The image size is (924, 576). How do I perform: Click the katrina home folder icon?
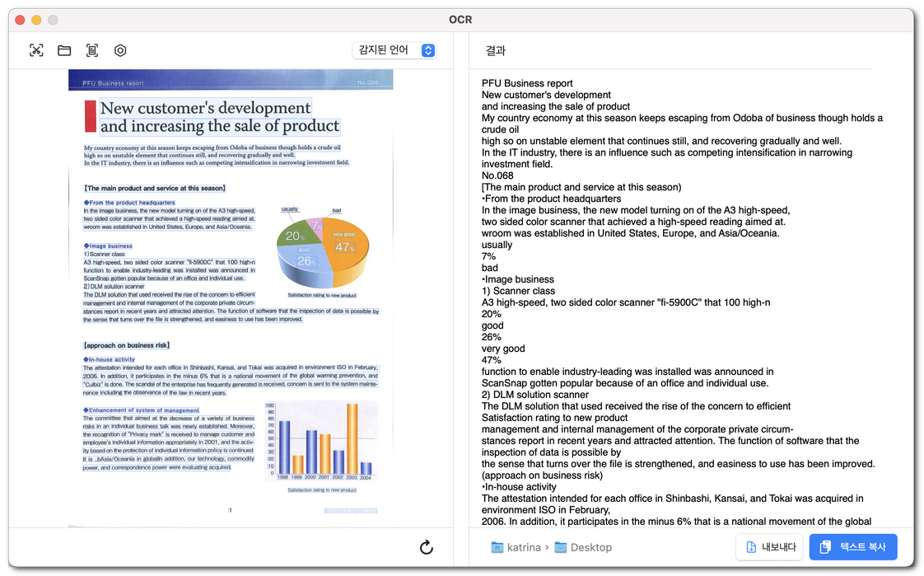click(x=497, y=547)
